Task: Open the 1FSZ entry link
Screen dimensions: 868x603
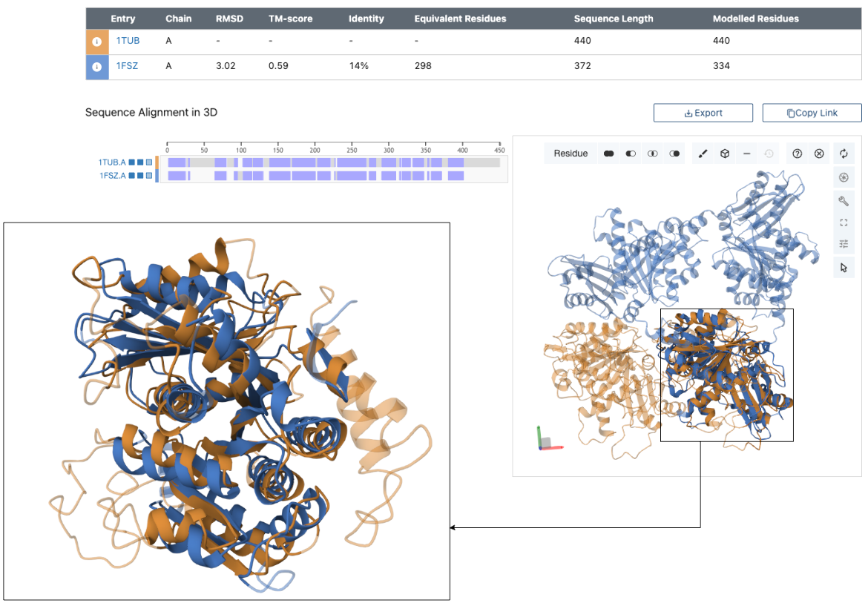Action: tap(127, 67)
